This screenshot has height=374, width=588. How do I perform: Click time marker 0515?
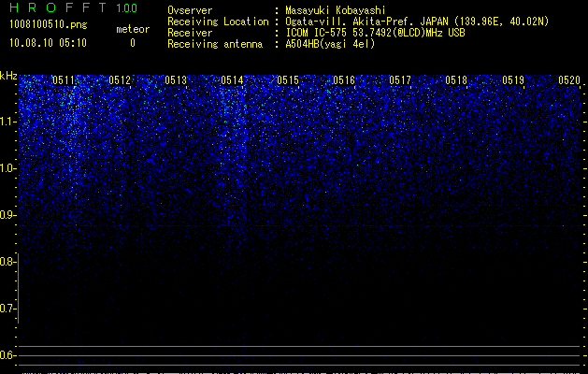288,79
